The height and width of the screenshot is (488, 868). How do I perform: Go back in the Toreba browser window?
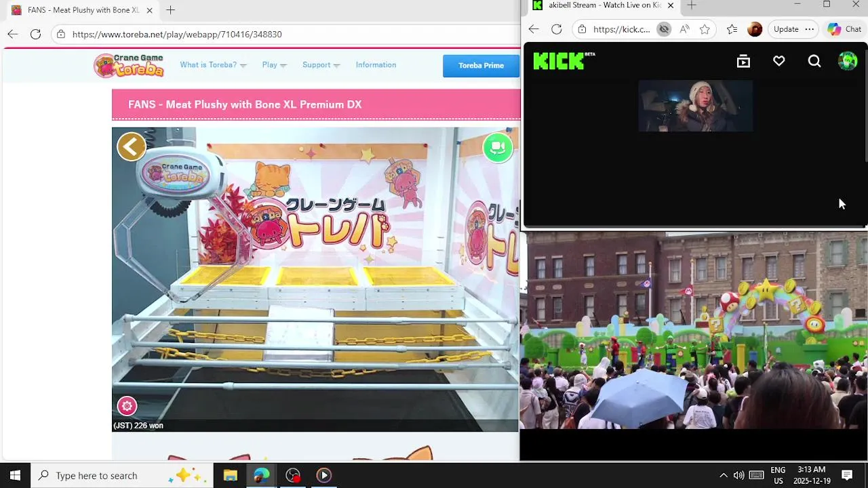click(13, 34)
